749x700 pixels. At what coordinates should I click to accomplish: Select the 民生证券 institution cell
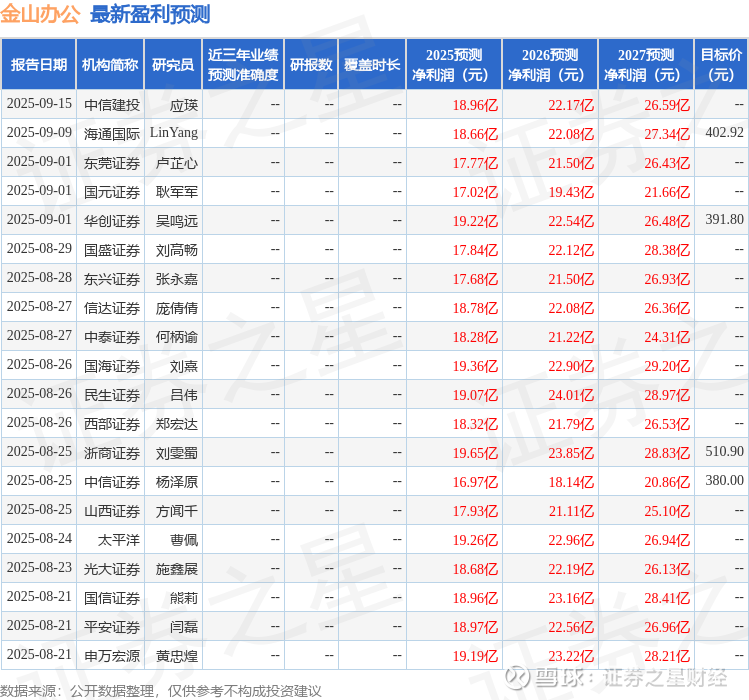point(110,394)
